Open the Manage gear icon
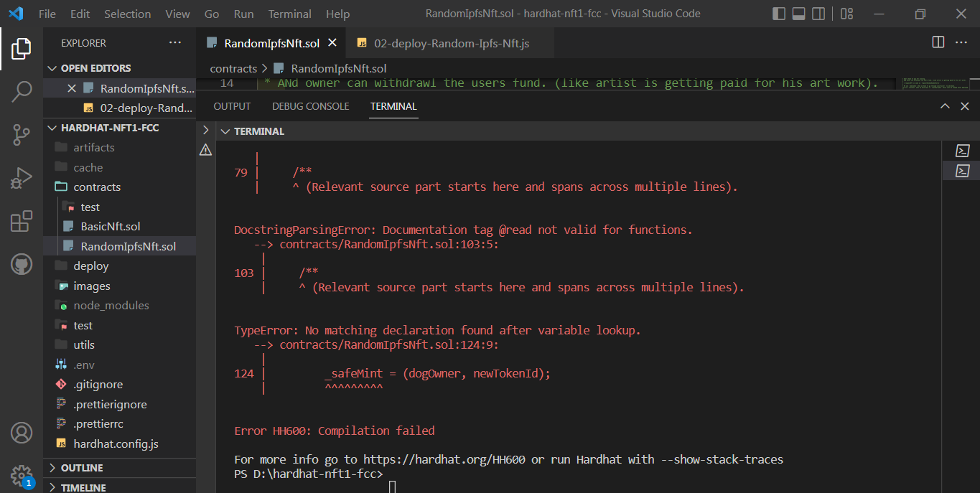Viewport: 980px width, 493px height. (21, 474)
